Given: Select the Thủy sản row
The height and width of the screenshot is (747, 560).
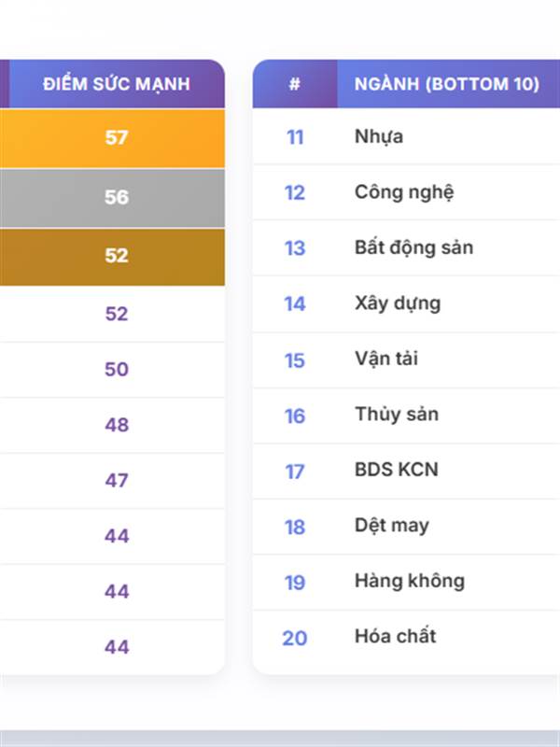Looking at the screenshot, I should coord(397,415).
